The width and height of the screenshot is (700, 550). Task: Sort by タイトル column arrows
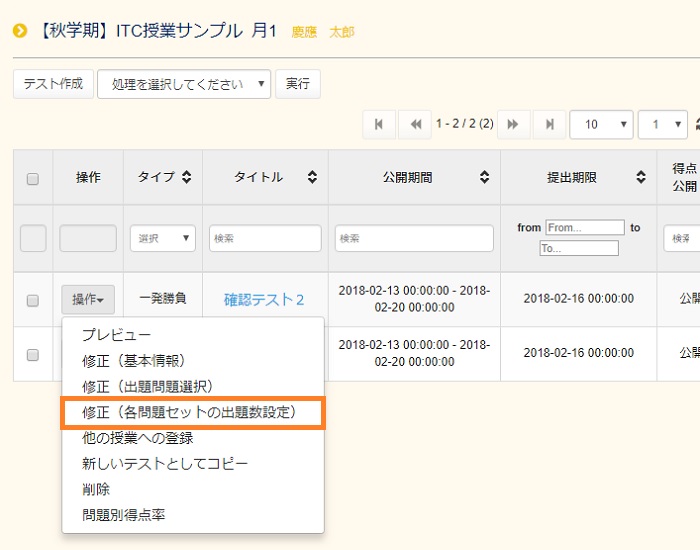(312, 177)
